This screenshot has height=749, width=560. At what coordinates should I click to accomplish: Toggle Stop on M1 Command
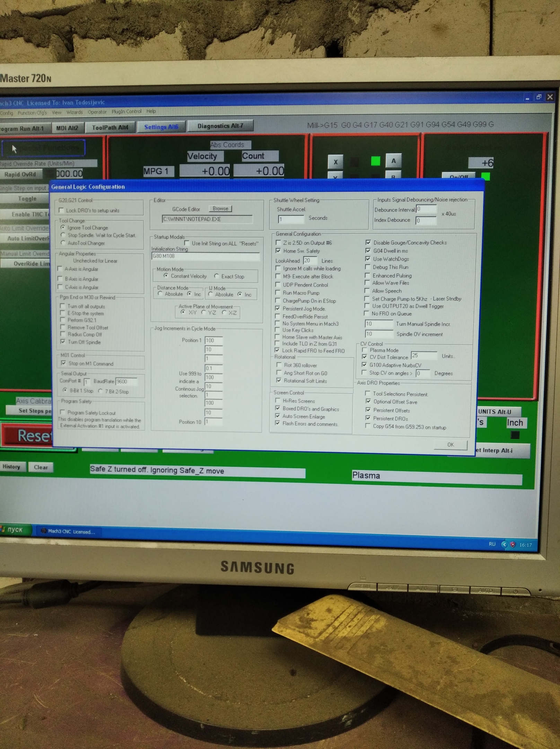[x=63, y=363]
